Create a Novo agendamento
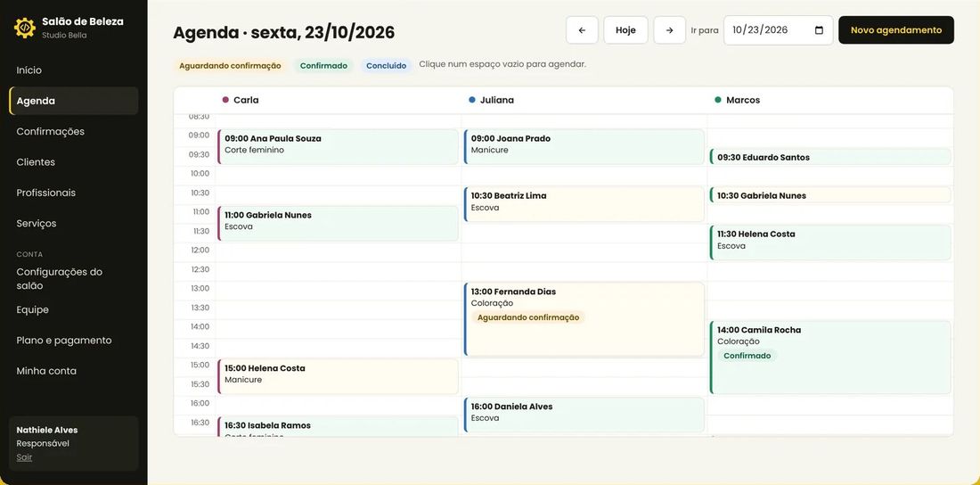This screenshot has width=980, height=485. [x=896, y=30]
